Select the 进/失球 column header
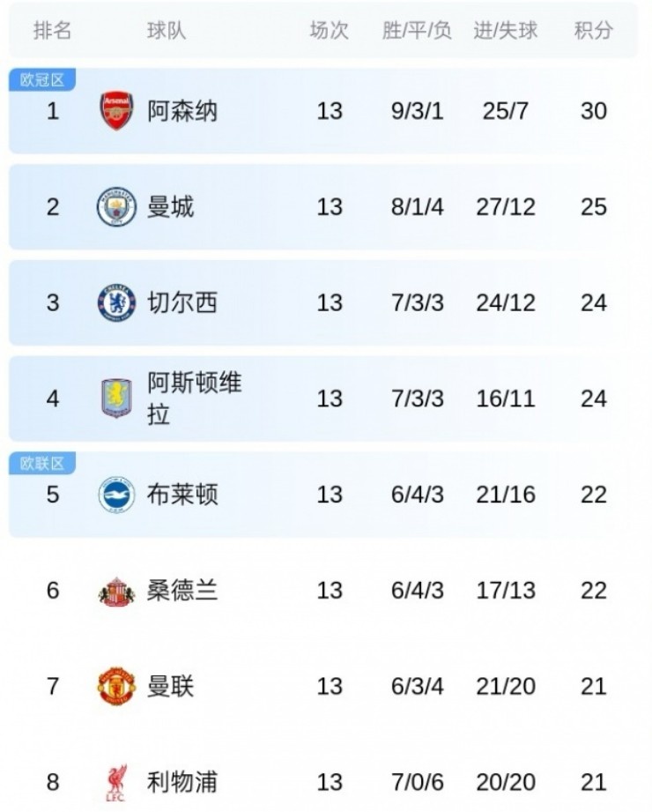This screenshot has width=652, height=812. coord(506,31)
